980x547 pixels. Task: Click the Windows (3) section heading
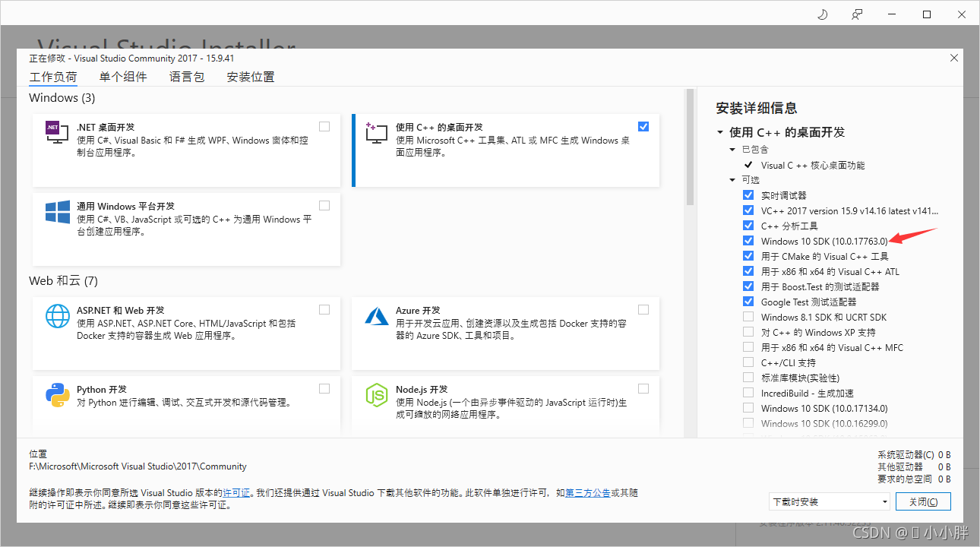coord(62,98)
